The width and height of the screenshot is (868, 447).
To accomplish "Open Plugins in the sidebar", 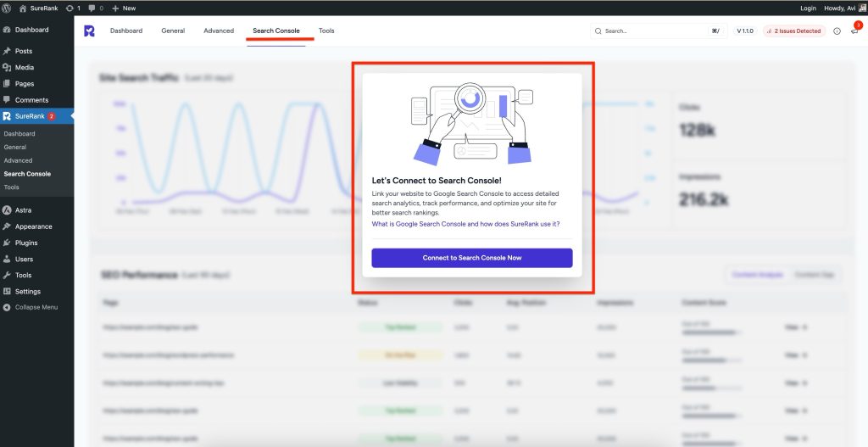I will tap(26, 243).
